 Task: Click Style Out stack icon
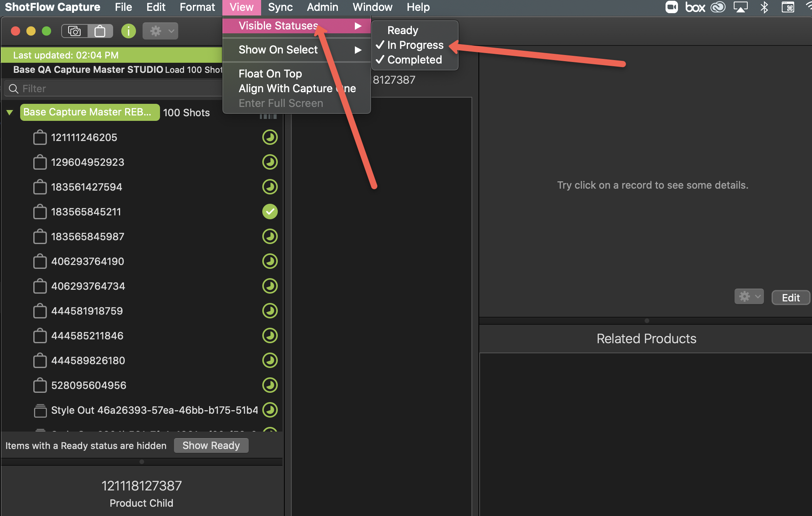point(40,410)
